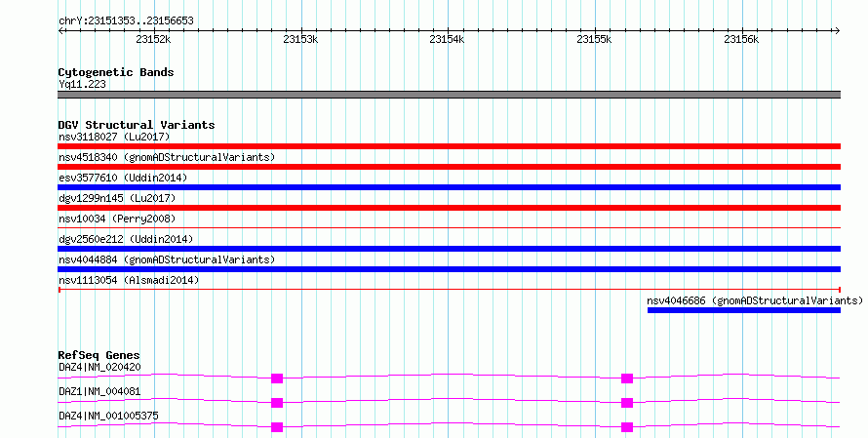The width and height of the screenshot is (868, 438).
Task: Click second exon box of DAZ4|NM_020420
Action: tap(627, 378)
